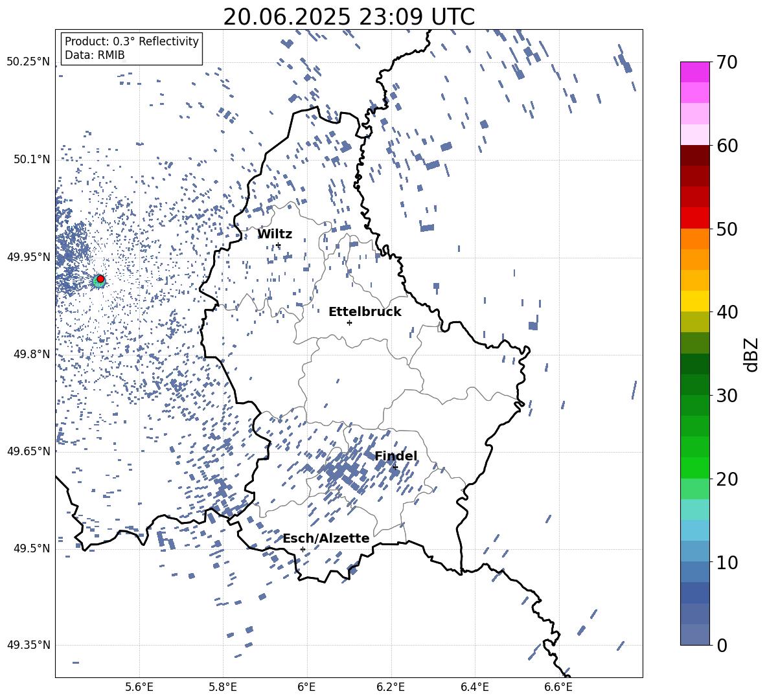Click colorbar tick value 0

pos(722,645)
